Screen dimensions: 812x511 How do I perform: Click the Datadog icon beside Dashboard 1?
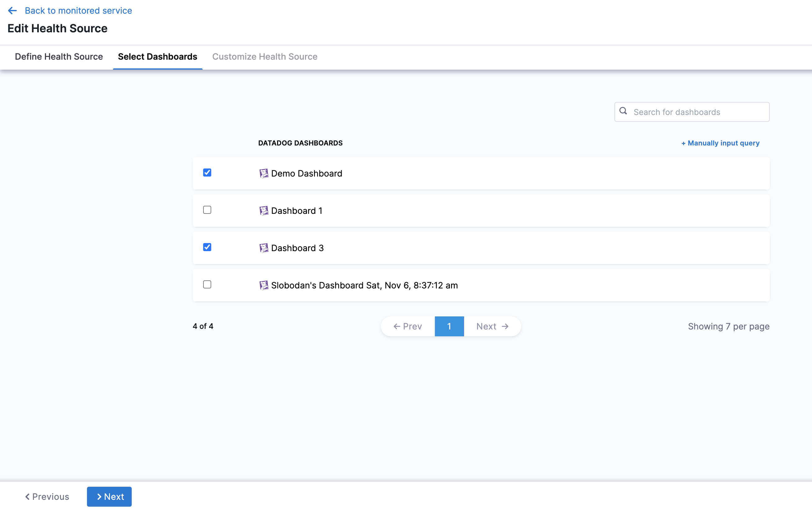(264, 211)
